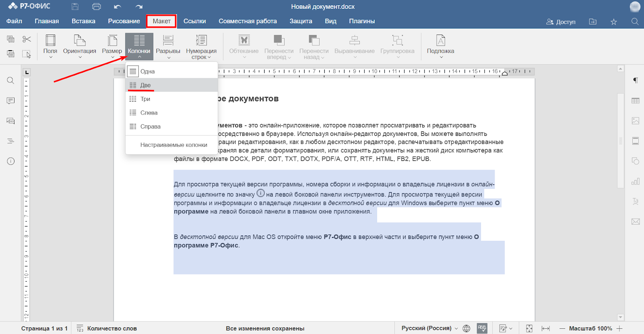Click the search magnifier in top bar
The height and width of the screenshot is (334, 644).
(x=635, y=22)
